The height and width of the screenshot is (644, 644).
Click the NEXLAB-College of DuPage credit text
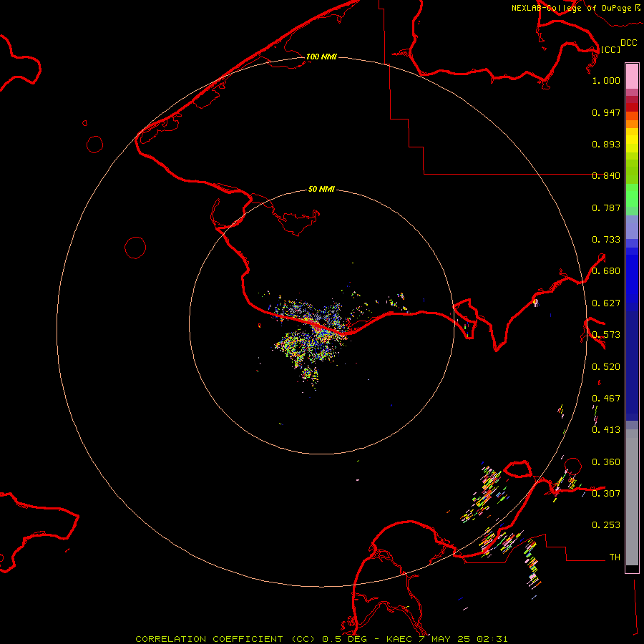[572, 8]
